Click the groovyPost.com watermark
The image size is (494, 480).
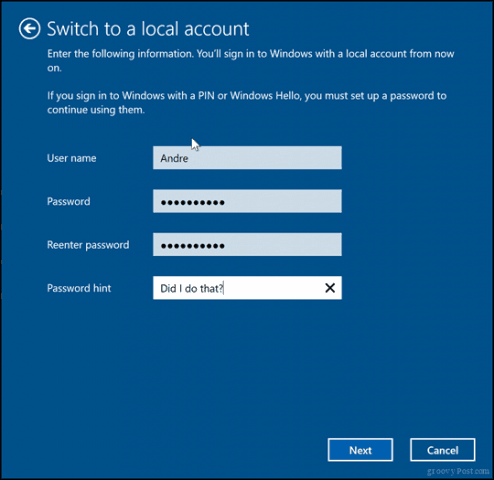coord(458,471)
